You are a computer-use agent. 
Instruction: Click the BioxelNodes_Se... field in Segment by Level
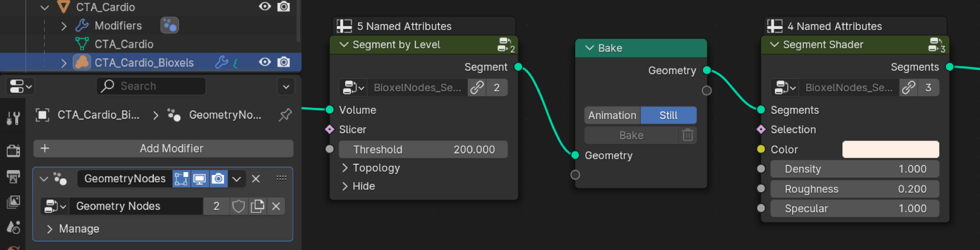417,88
